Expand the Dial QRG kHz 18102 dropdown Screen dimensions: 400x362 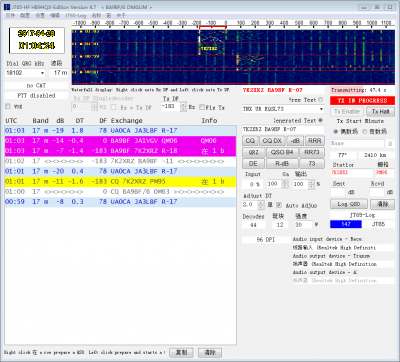[42, 73]
